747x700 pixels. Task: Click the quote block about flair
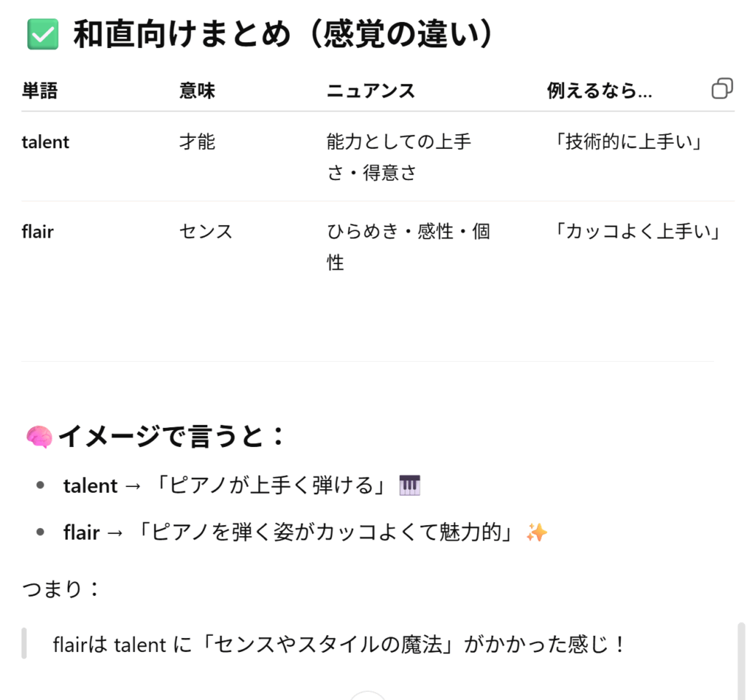[x=338, y=645]
